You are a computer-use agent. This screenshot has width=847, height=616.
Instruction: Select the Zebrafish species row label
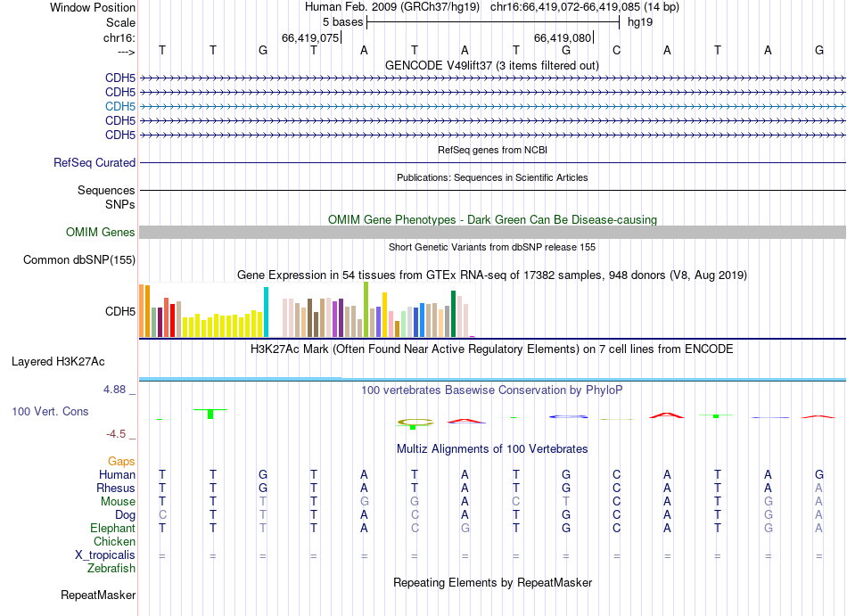111,569
